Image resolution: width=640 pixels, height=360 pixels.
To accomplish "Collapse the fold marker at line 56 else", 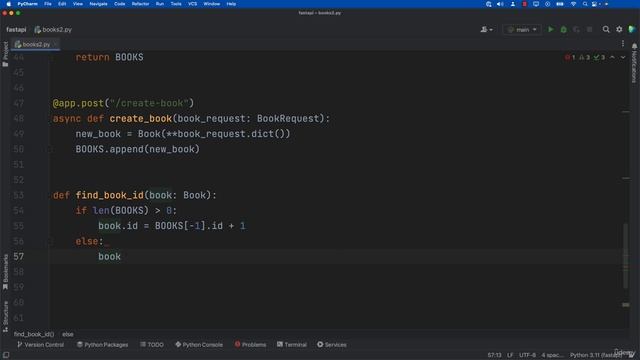I will (x=51, y=242).
